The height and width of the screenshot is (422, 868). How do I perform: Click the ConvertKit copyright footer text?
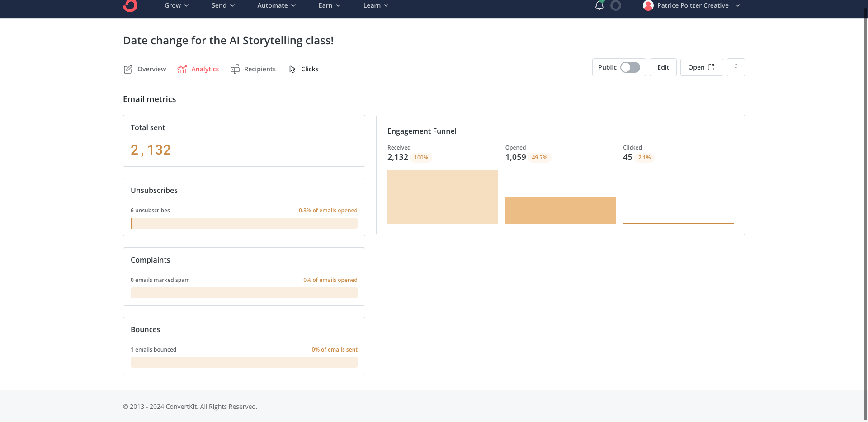190,407
